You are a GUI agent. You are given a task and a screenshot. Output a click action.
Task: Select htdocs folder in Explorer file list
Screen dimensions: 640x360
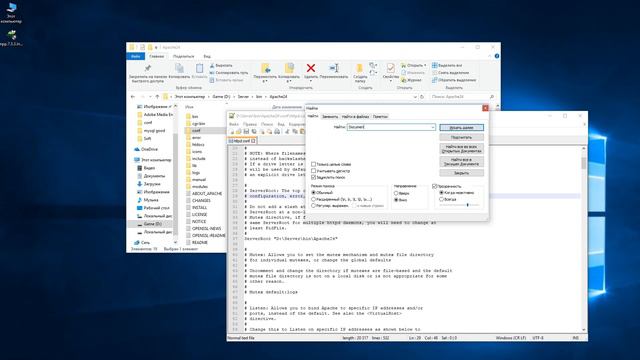tap(198, 144)
